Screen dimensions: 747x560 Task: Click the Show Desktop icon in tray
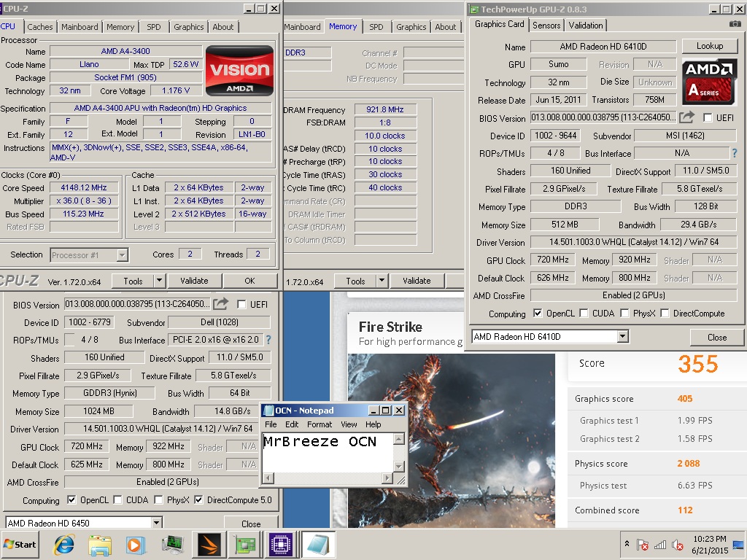point(739,544)
